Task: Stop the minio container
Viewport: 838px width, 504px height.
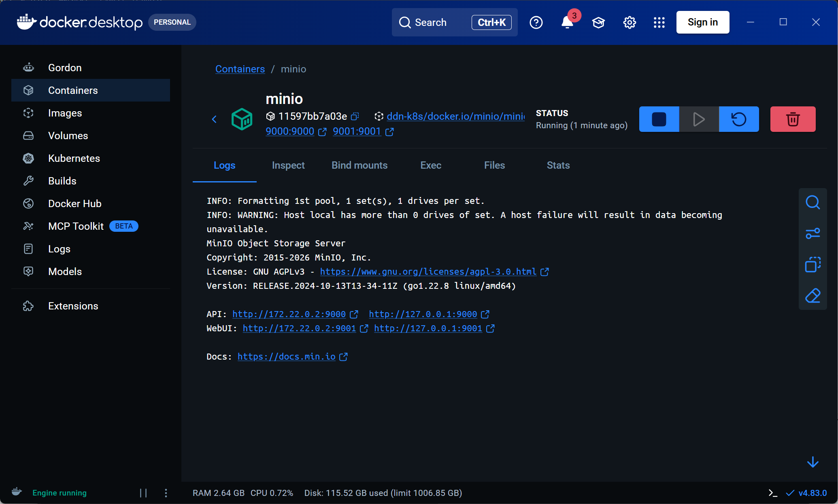Action: tap(659, 119)
